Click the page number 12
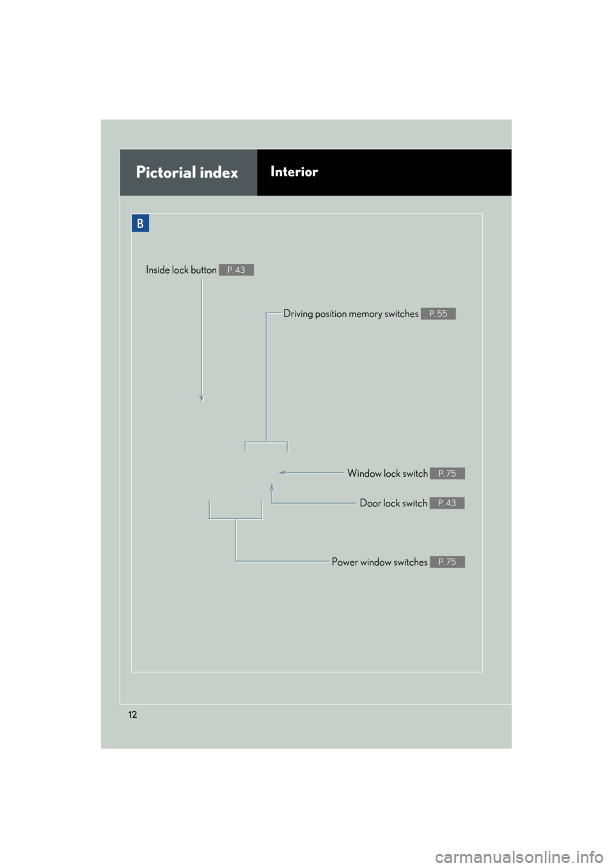The width and height of the screenshot is (614, 868). tap(132, 714)
